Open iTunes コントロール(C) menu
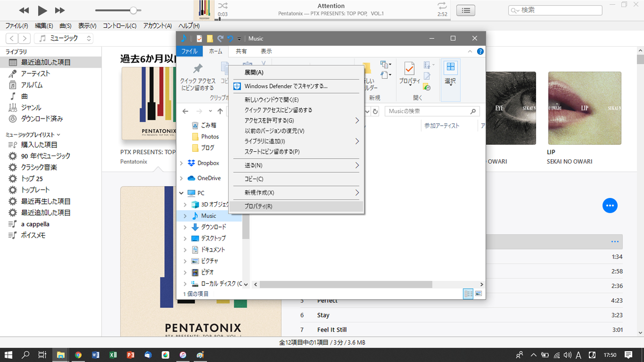This screenshot has width=644, height=362. 119,26
